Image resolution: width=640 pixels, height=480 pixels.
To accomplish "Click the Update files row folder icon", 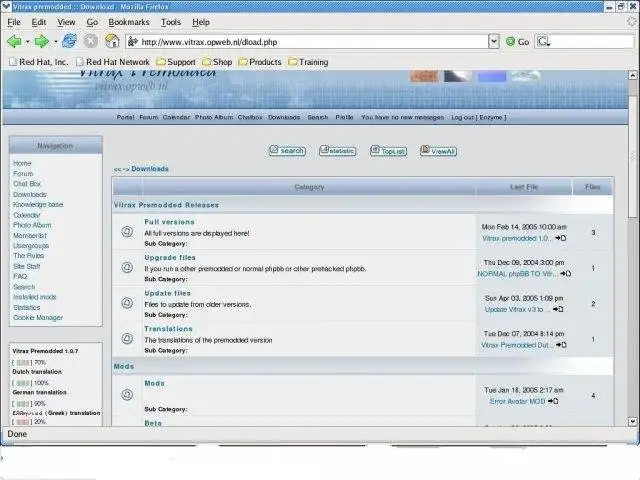I will [x=127, y=303].
